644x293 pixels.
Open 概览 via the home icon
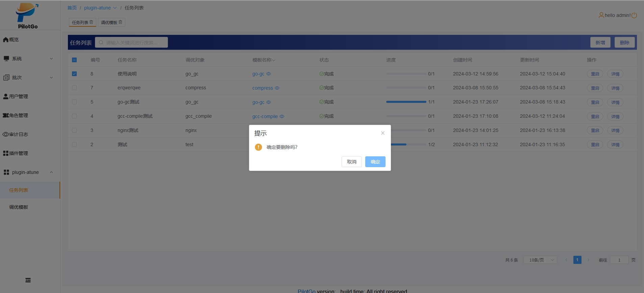[x=6, y=40]
